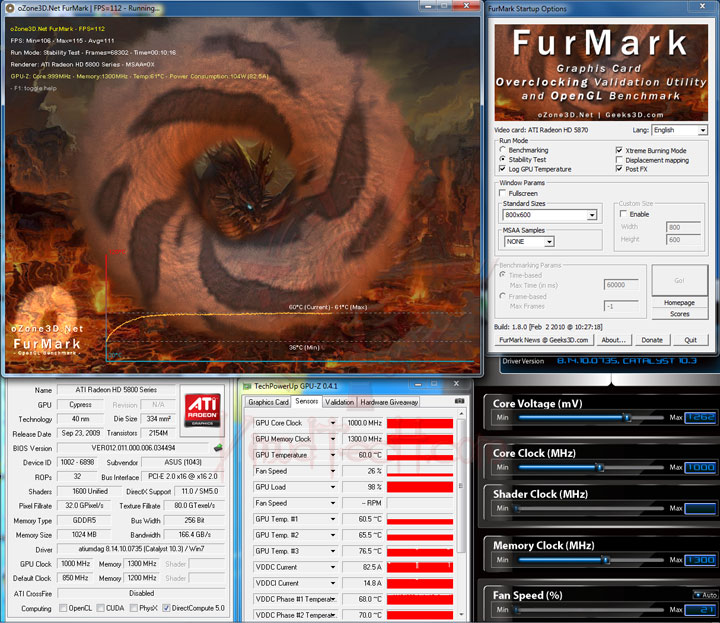Select Frame-based benchmarking radio

coord(502,296)
